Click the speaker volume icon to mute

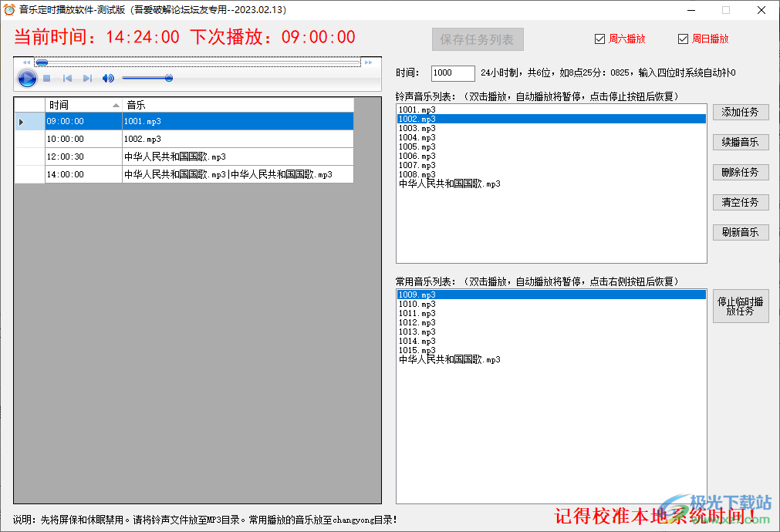tap(107, 77)
